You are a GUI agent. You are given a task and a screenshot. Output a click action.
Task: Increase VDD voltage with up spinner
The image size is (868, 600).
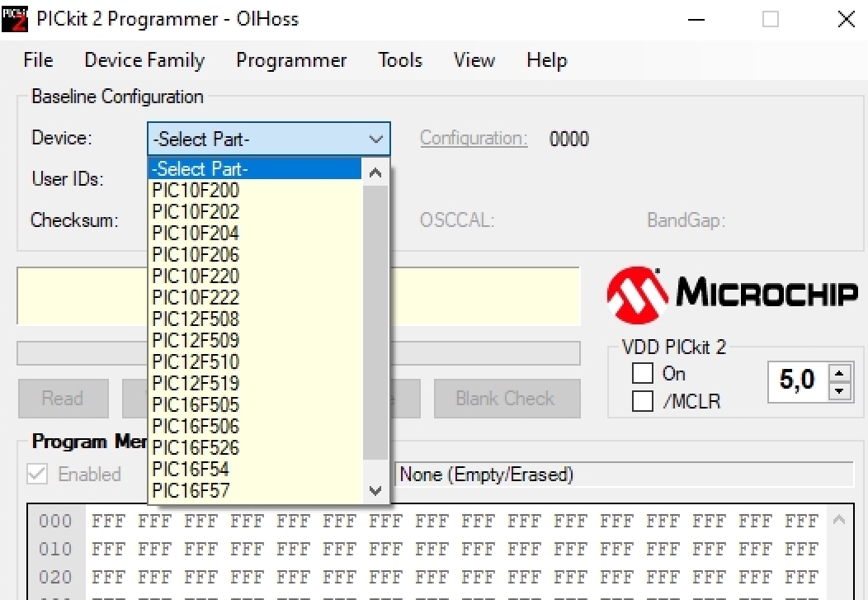click(840, 373)
